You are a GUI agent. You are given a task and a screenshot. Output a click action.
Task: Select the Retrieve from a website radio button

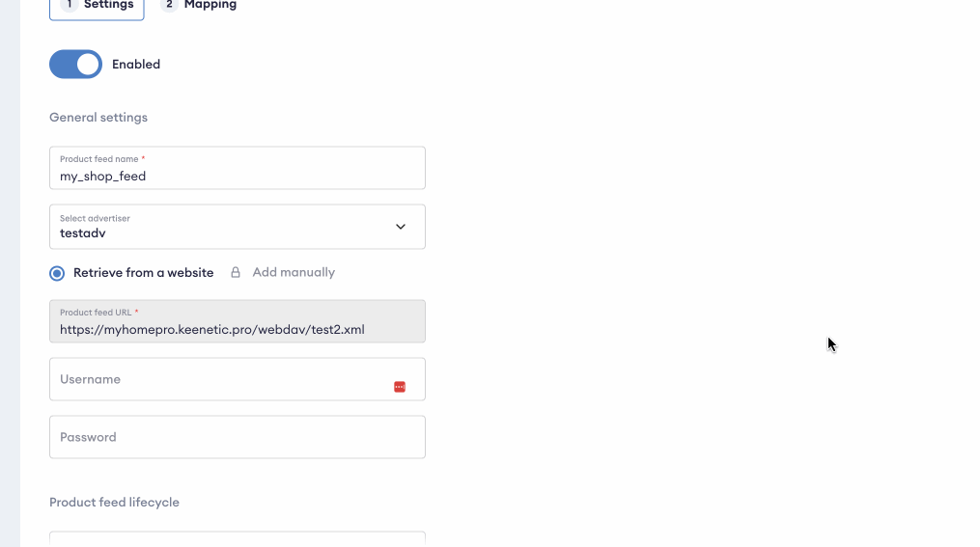tap(57, 273)
